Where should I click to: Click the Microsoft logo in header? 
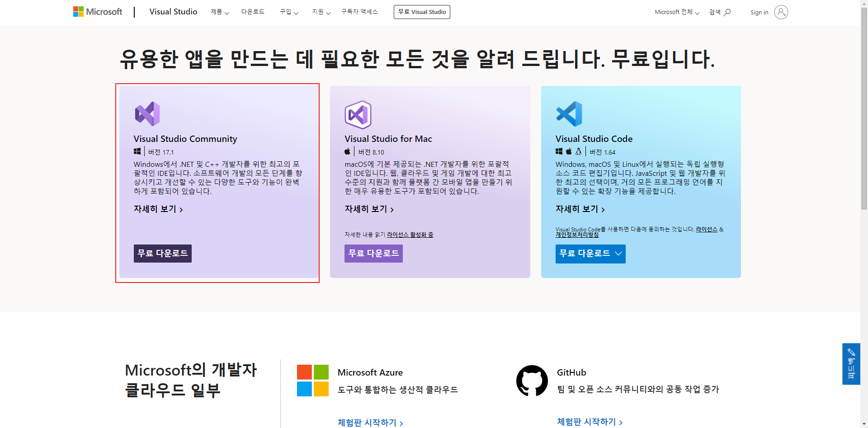(98, 12)
